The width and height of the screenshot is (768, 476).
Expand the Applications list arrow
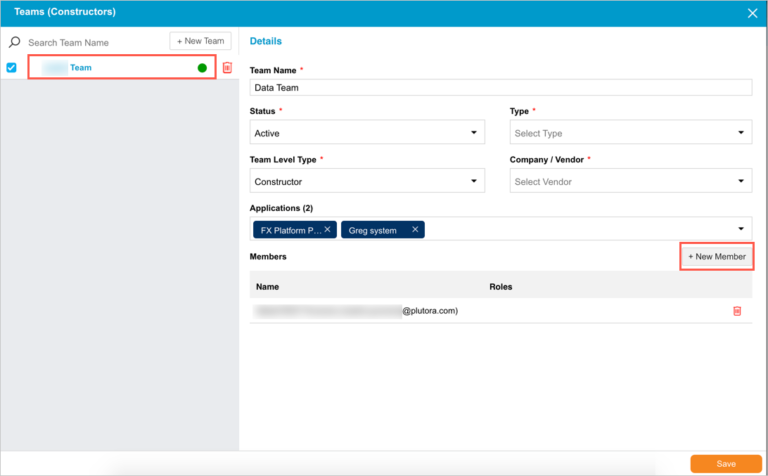click(741, 229)
